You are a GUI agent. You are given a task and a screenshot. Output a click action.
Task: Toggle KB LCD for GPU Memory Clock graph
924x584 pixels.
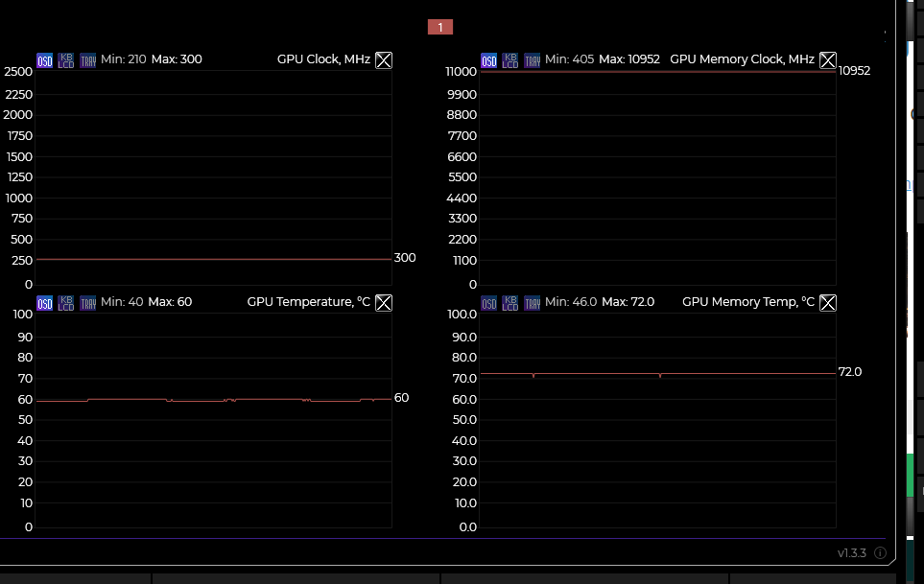click(x=510, y=60)
